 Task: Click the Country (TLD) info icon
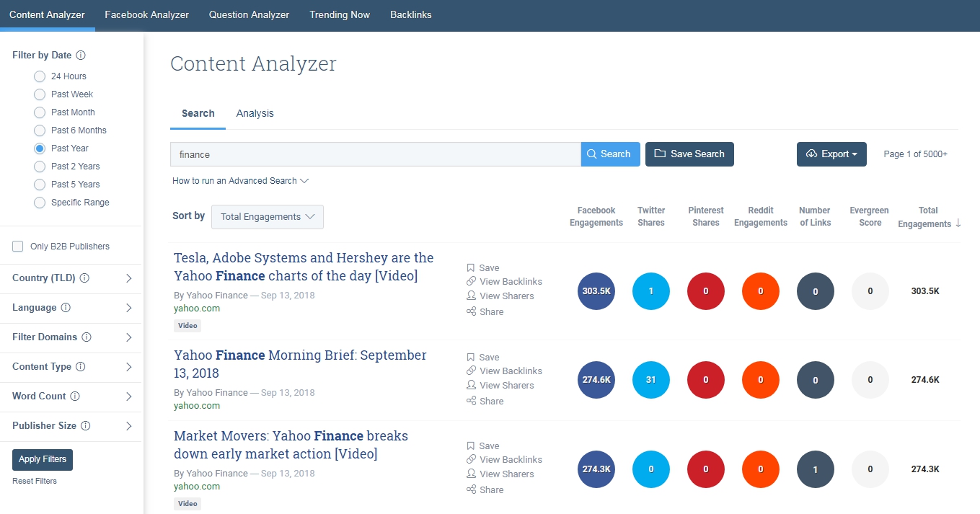pos(84,278)
